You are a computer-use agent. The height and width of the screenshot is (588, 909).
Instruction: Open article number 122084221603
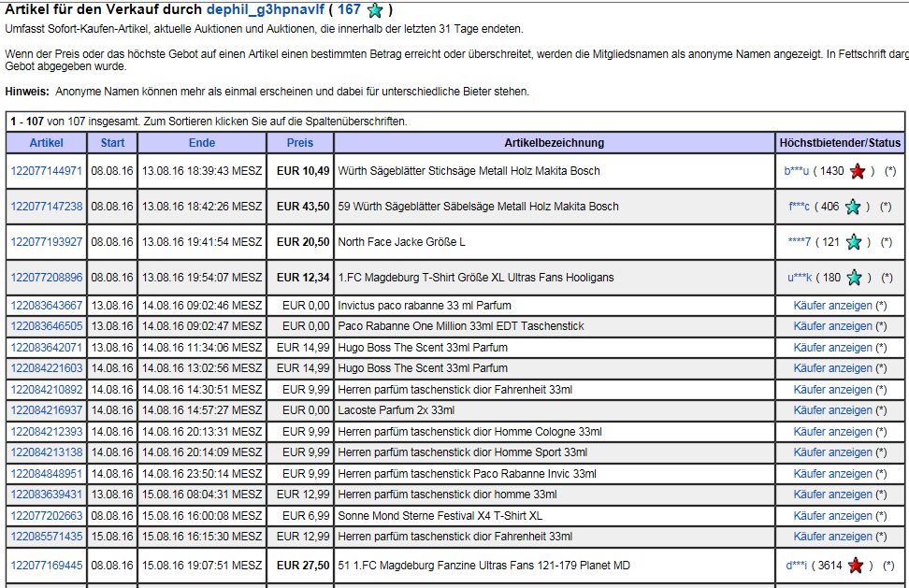point(47,368)
